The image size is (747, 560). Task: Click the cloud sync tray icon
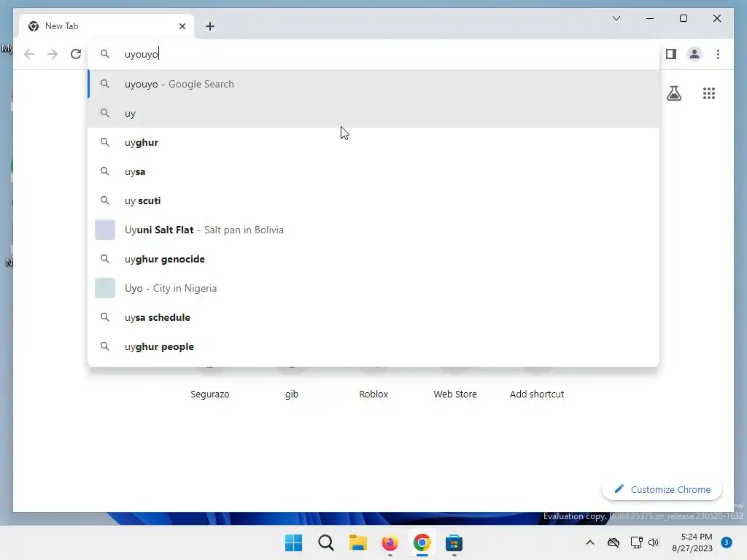click(613, 542)
